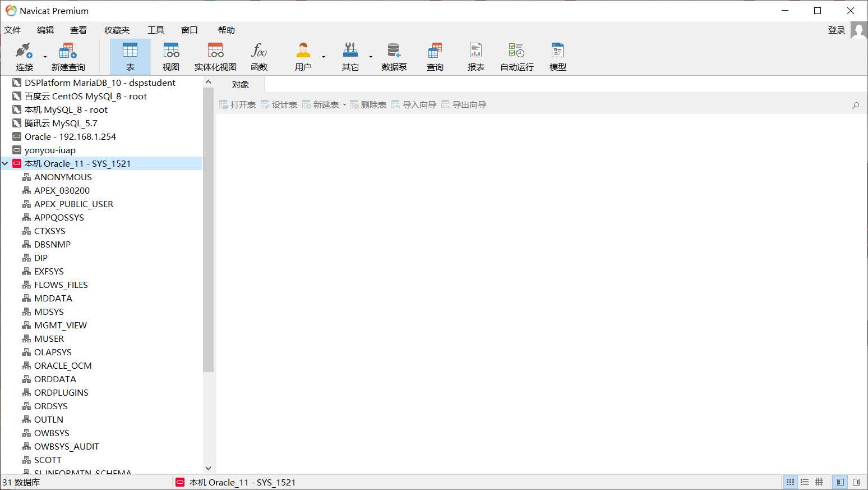
Task: Click the 设计表 (Design Table) button
Action: (279, 105)
